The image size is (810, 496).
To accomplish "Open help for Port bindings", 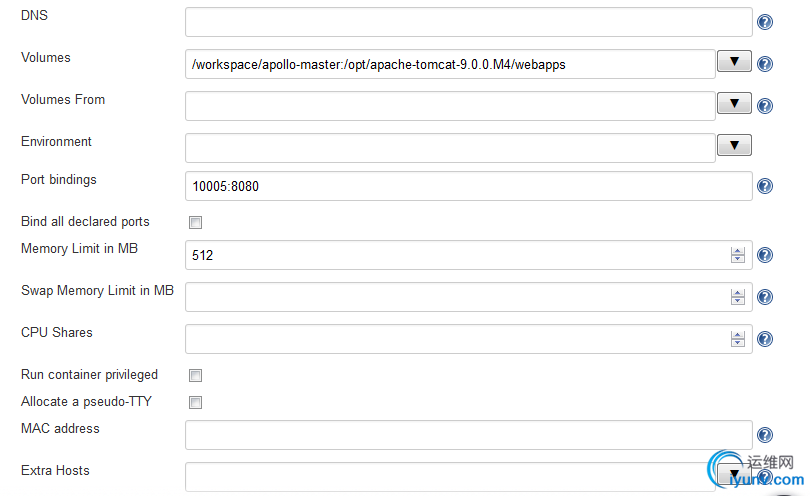I will (765, 186).
